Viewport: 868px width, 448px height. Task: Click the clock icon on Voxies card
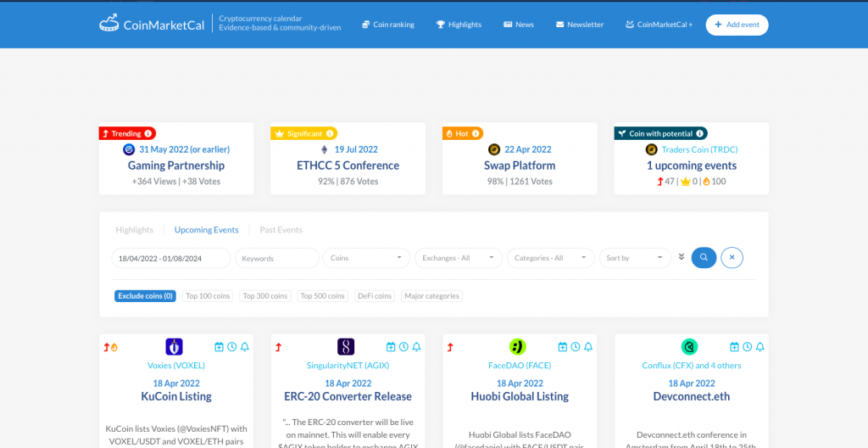point(232,347)
